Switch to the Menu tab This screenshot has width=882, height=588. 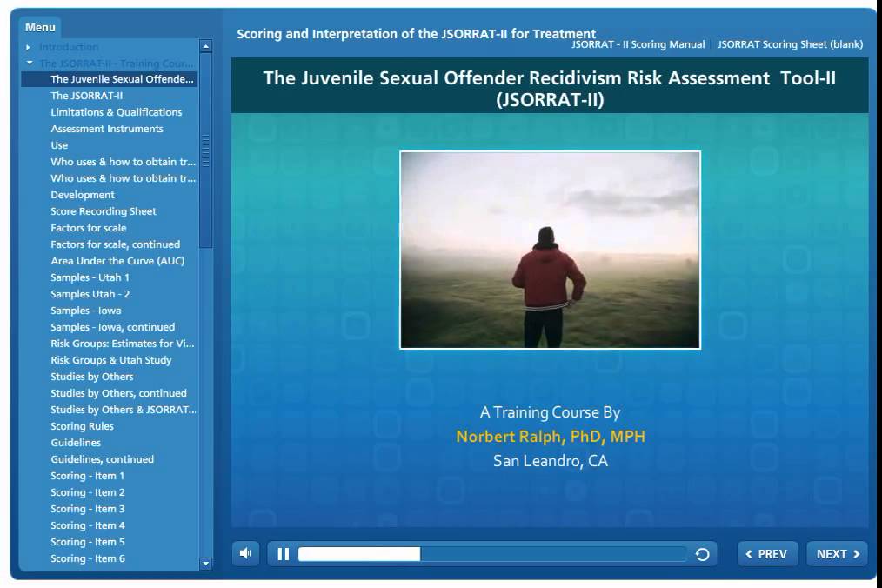pos(40,27)
